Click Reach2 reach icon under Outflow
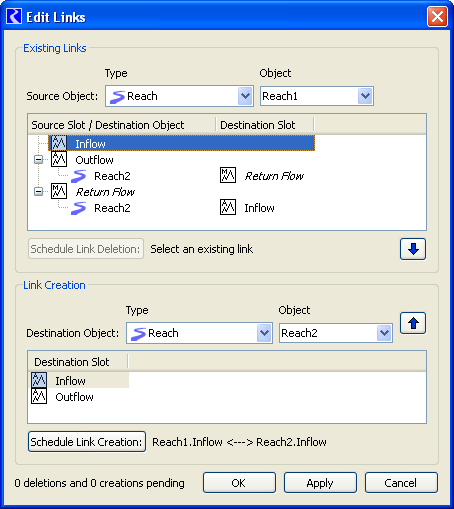This screenshot has height=509, width=454. click(x=79, y=176)
